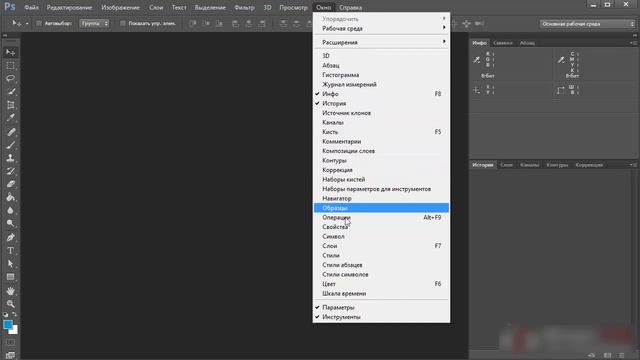640x360 pixels.
Task: Select the Quick Selection tool
Action: click(11, 91)
